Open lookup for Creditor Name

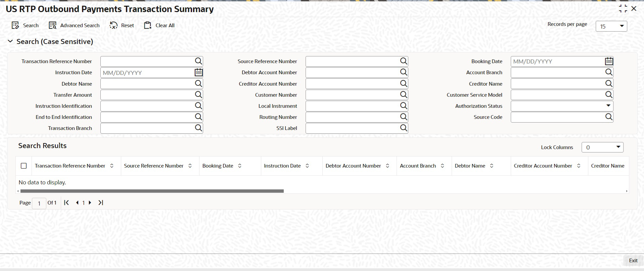point(609,84)
